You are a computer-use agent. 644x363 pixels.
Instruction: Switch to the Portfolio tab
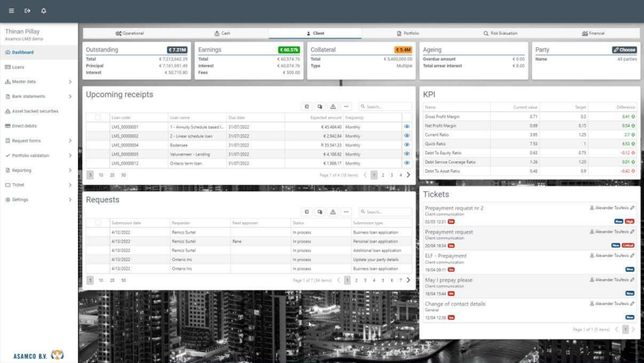408,33
